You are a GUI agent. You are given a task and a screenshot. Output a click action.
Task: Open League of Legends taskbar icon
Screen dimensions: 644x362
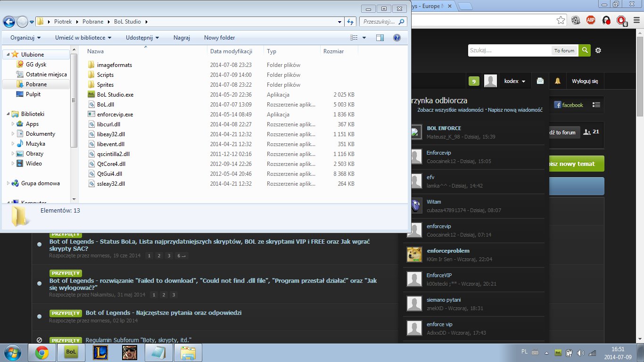(x=100, y=352)
